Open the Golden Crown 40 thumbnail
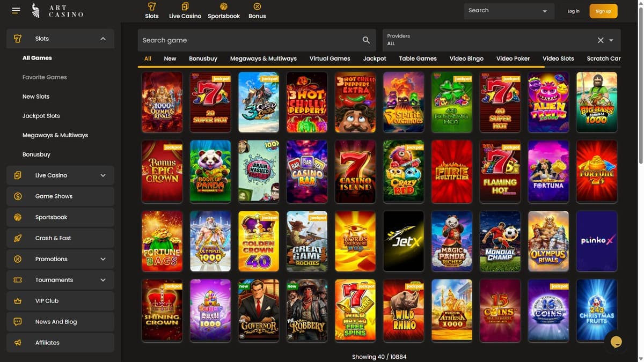This screenshot has width=644, height=362. (x=259, y=241)
